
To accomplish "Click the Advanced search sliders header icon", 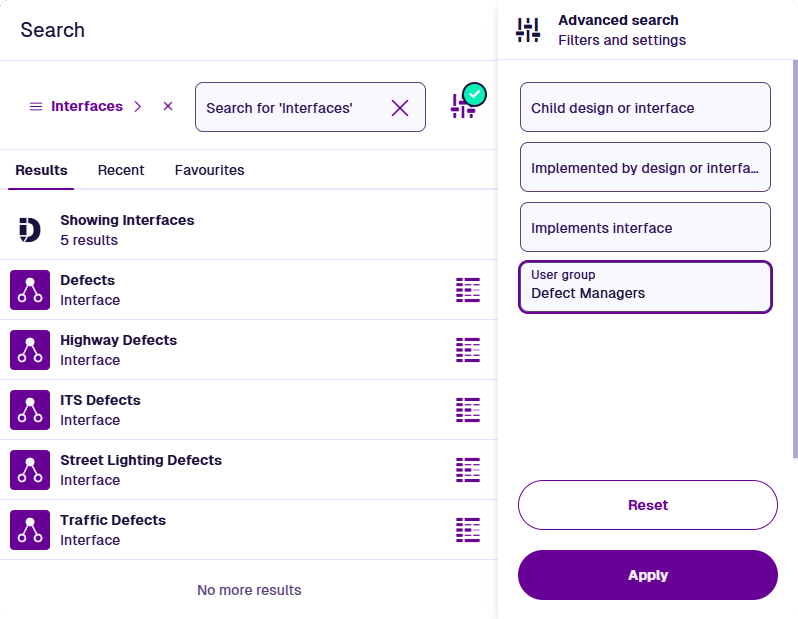I will [x=528, y=30].
